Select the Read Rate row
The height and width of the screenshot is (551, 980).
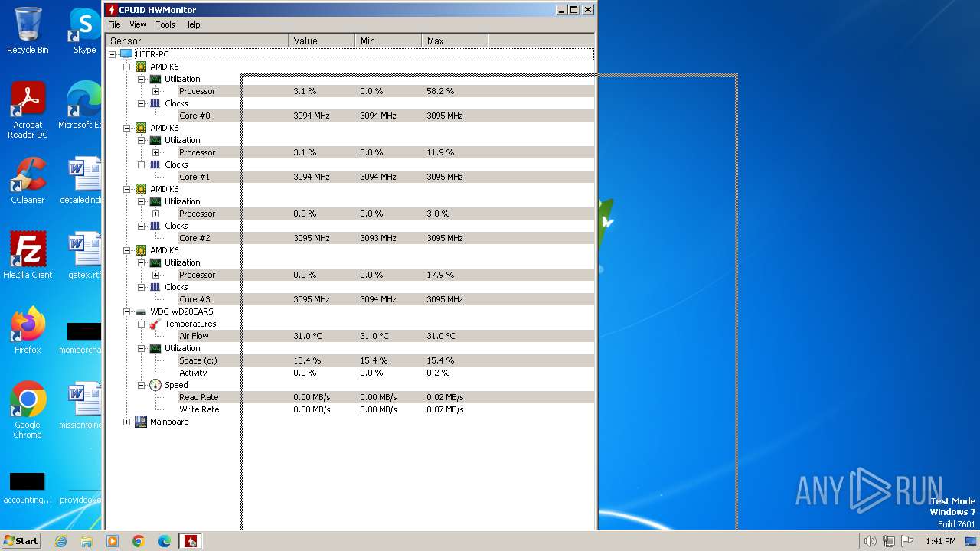(x=386, y=397)
